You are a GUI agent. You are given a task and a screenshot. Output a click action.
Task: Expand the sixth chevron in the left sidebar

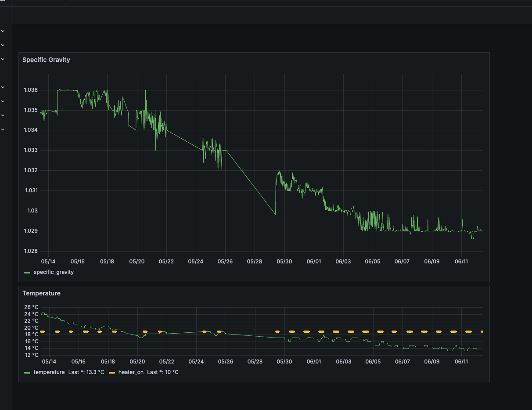pos(3,115)
